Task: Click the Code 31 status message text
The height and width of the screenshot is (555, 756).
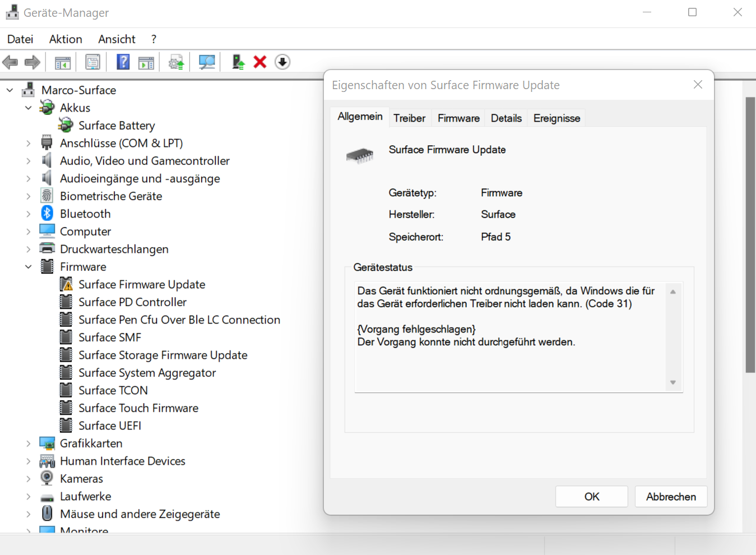Action: tap(506, 297)
